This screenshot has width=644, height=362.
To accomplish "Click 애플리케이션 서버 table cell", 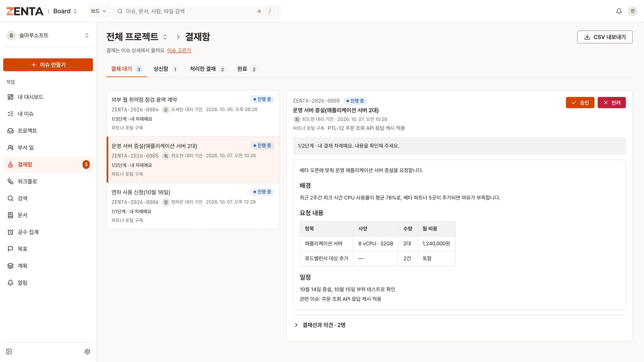I will point(327,243).
